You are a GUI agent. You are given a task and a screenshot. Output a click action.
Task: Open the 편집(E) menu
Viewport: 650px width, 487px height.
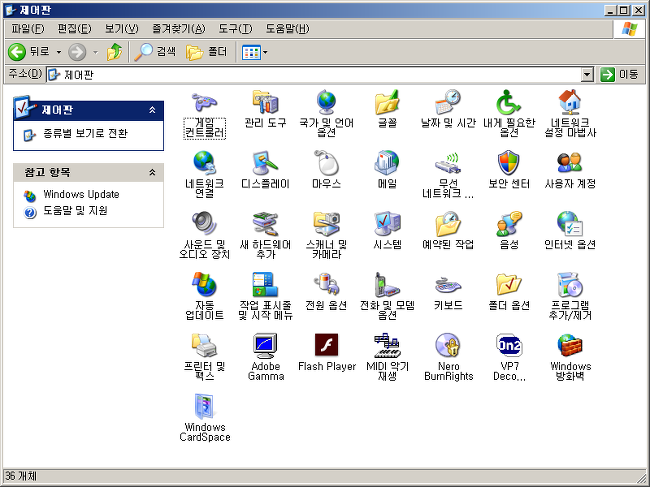[x=74, y=29]
